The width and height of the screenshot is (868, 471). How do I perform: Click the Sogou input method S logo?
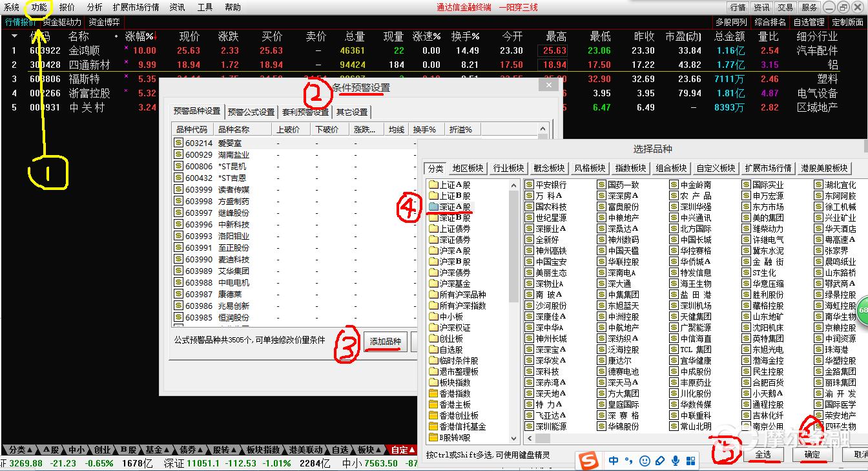click(588, 461)
